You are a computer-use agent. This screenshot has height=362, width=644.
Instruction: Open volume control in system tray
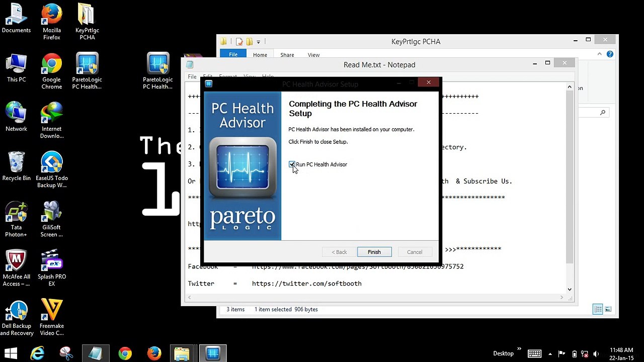tap(596, 353)
